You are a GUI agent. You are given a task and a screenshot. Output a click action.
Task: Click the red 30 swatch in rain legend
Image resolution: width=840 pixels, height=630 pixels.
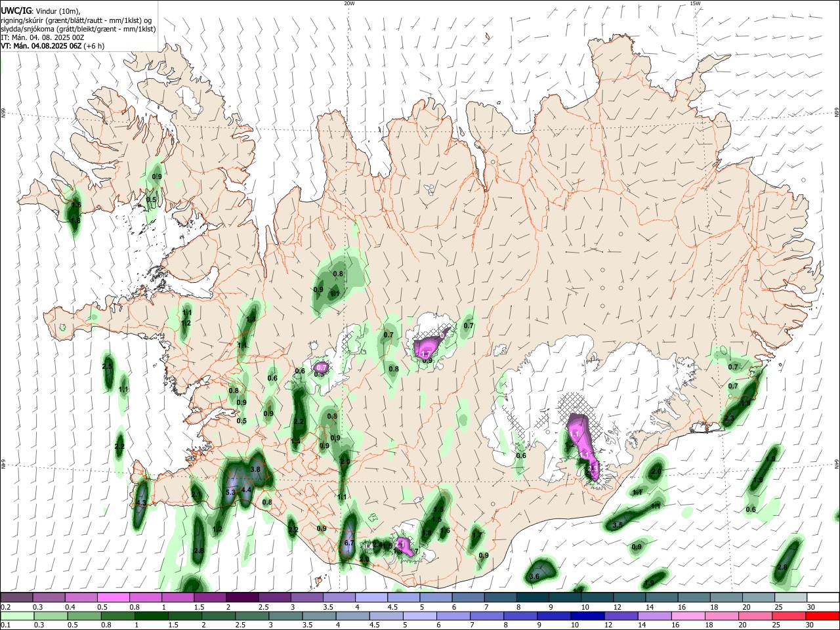pyautogui.click(x=823, y=616)
